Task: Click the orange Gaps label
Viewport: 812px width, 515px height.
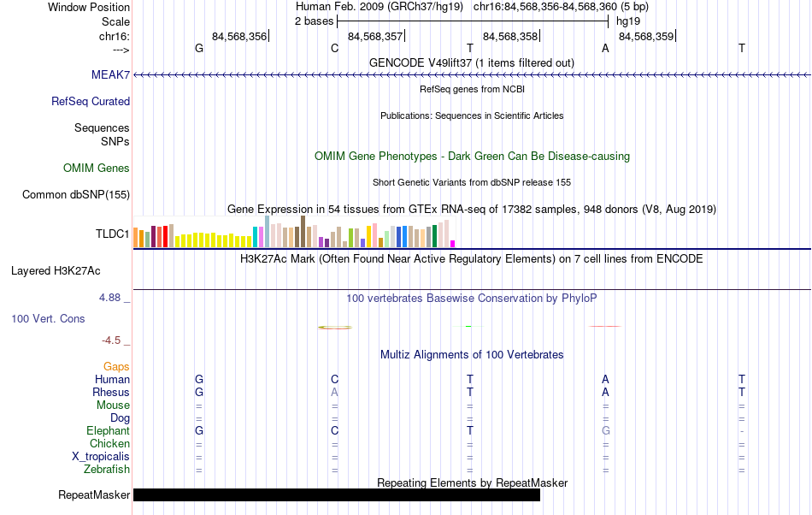Action: pyautogui.click(x=116, y=366)
